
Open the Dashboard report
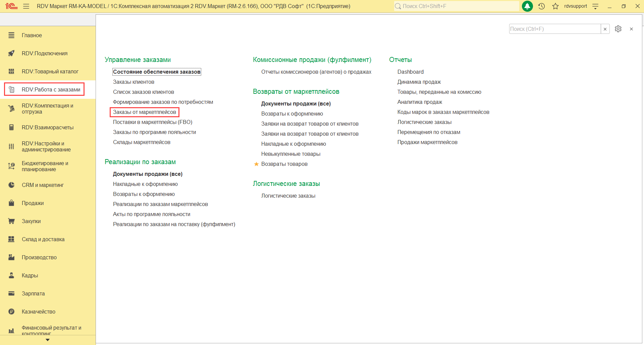click(x=411, y=72)
